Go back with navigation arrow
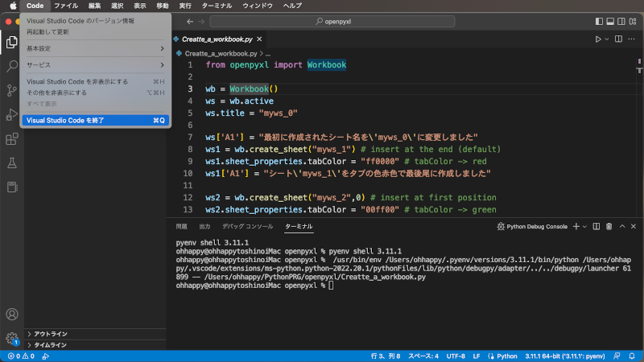 tap(190, 22)
